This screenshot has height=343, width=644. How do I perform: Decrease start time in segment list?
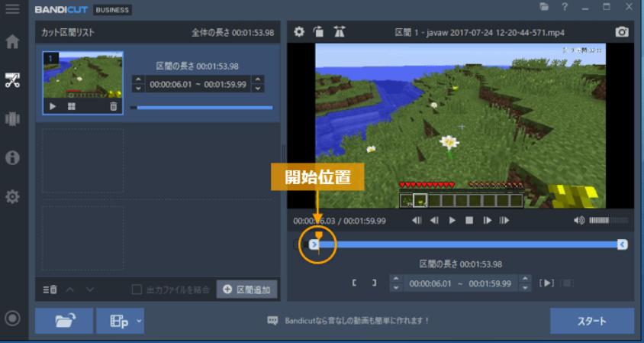138,88
